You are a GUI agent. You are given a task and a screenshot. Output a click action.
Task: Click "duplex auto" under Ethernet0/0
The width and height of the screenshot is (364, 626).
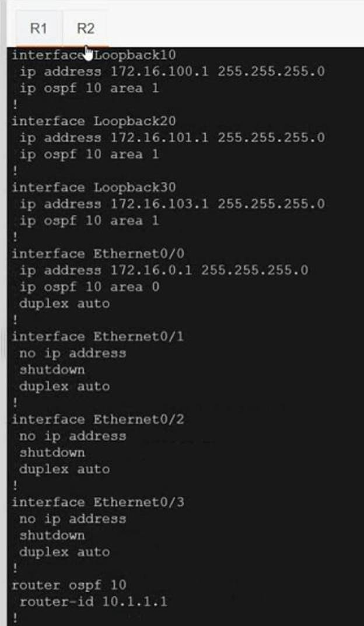pos(64,303)
